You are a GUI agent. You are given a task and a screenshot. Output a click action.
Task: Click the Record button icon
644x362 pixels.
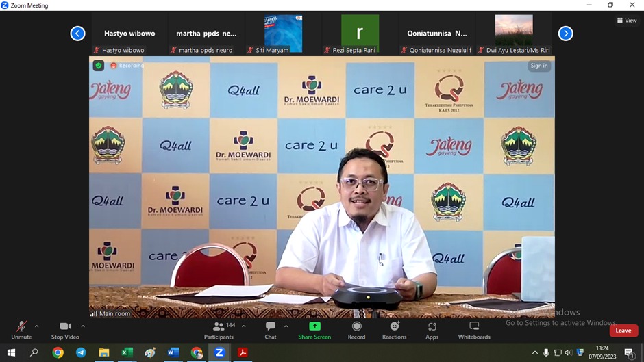(x=356, y=328)
